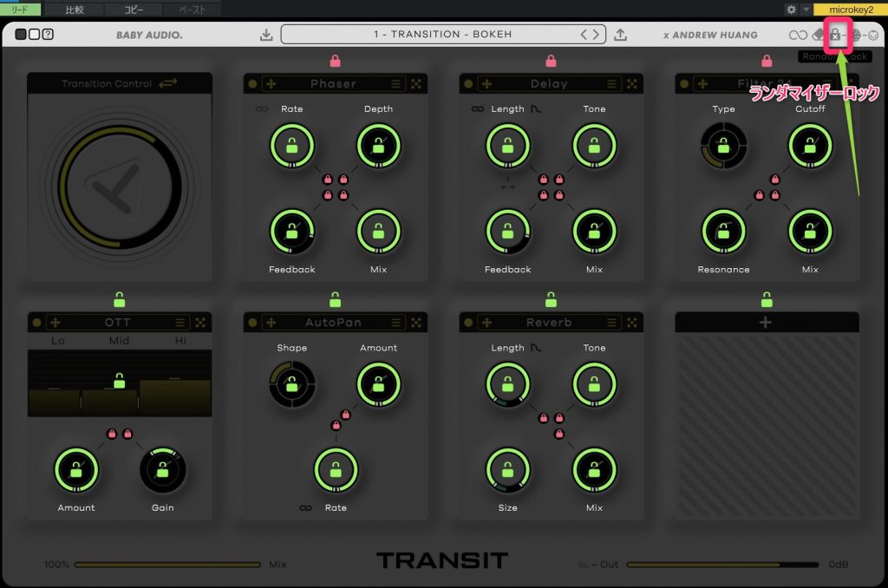Click the コピー (Copy) item in host bar
Screen dimensions: 888x588
pos(134,10)
